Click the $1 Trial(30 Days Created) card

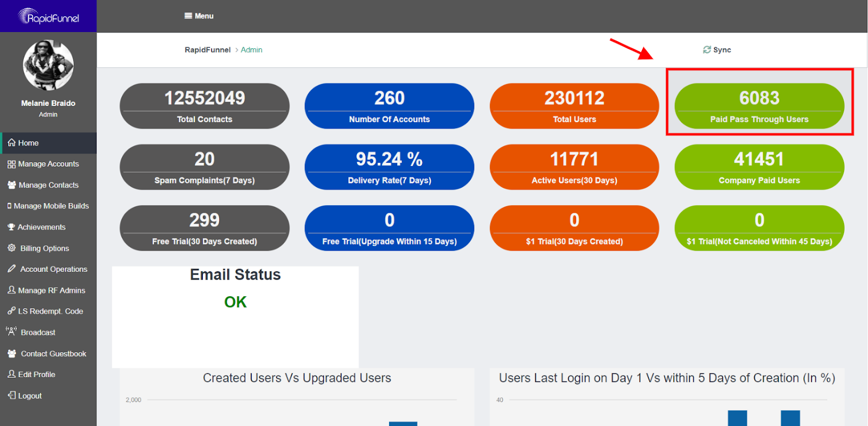575,228
